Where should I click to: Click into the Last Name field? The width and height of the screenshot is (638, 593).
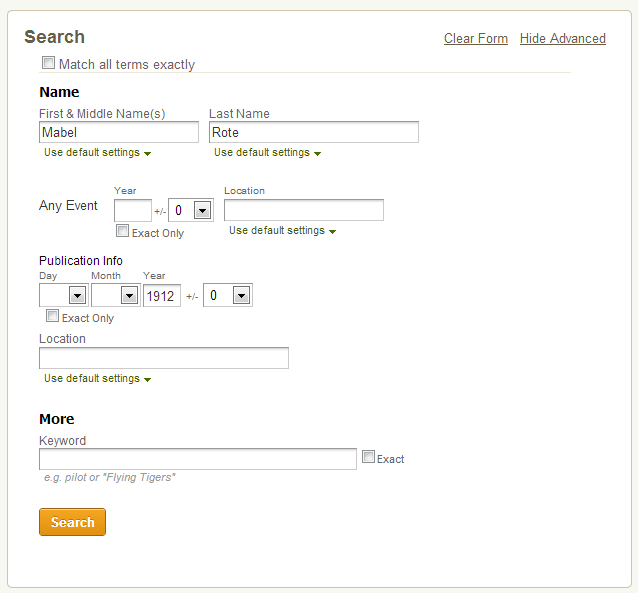(x=313, y=132)
